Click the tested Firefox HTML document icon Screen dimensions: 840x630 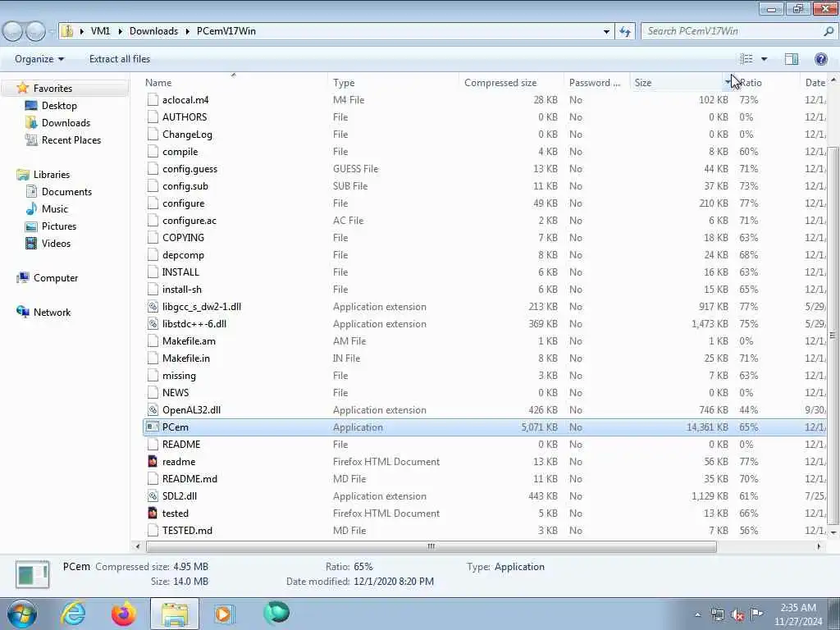coord(153,514)
